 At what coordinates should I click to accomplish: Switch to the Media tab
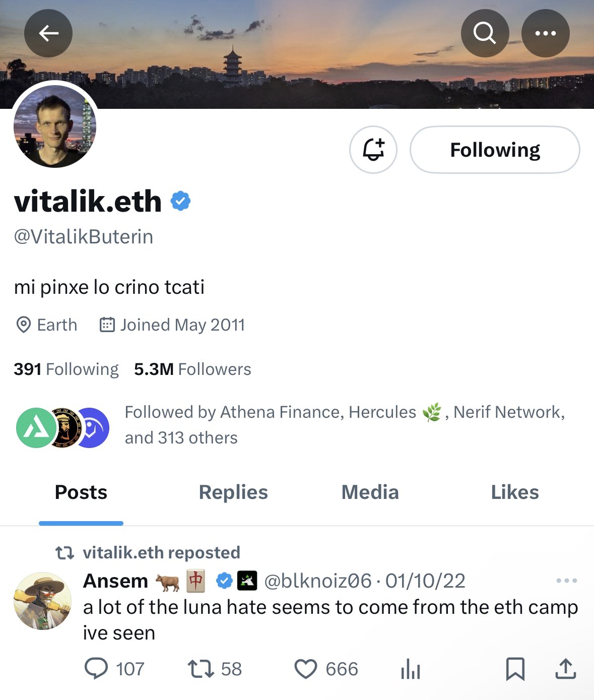370,492
